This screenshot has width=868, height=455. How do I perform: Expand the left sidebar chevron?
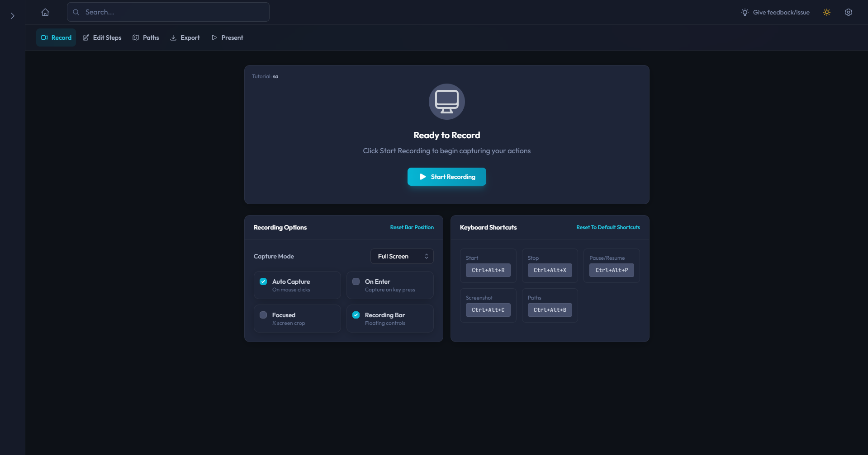tap(13, 16)
